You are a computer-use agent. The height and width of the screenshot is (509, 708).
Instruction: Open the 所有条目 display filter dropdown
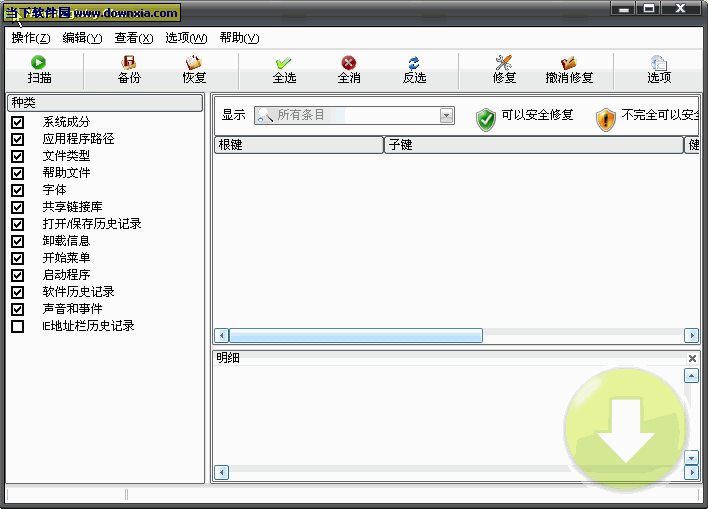pyautogui.click(x=447, y=116)
